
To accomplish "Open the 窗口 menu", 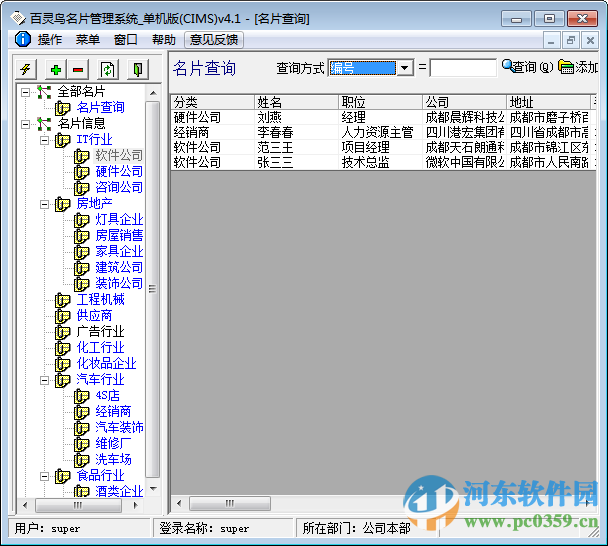I will (x=125, y=40).
